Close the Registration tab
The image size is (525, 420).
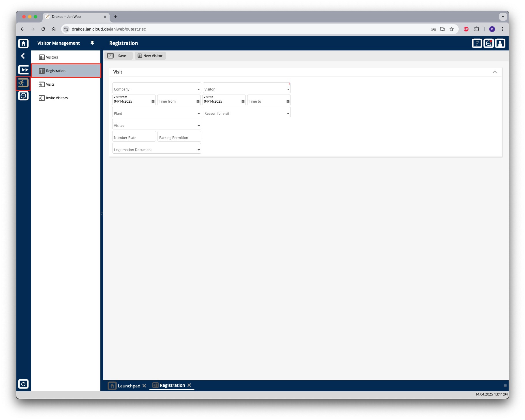189,385
